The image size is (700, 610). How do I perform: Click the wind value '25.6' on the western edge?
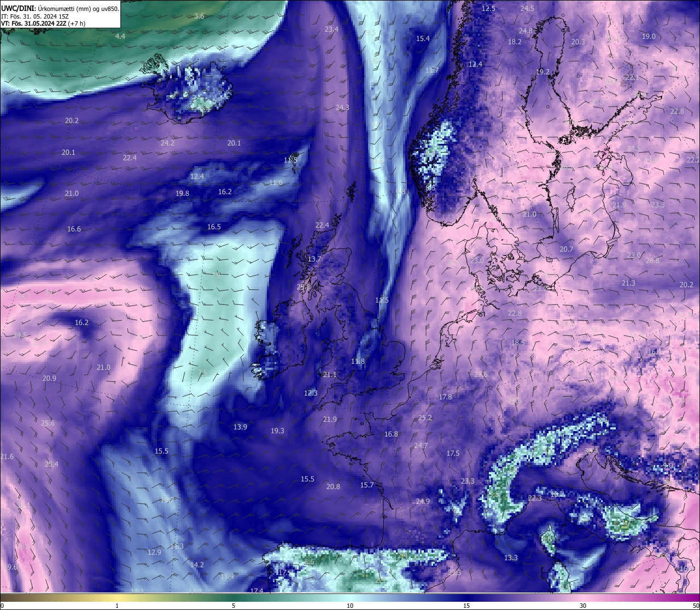48,423
